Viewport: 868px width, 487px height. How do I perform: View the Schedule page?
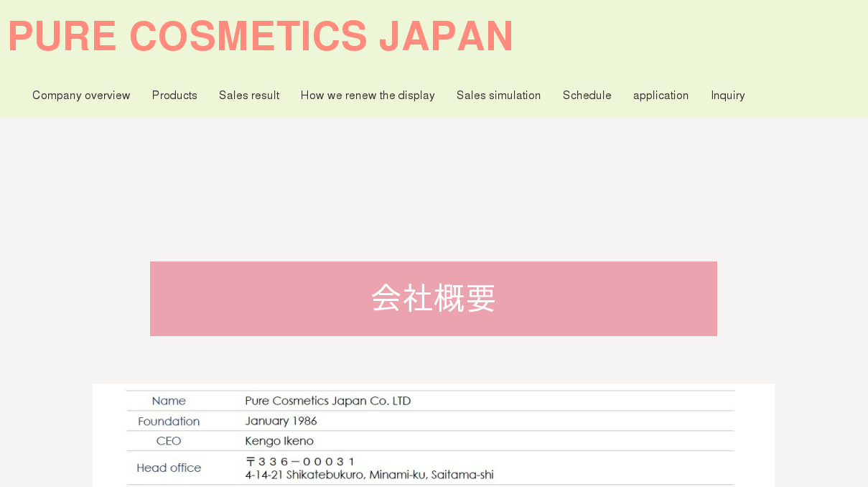pos(587,96)
